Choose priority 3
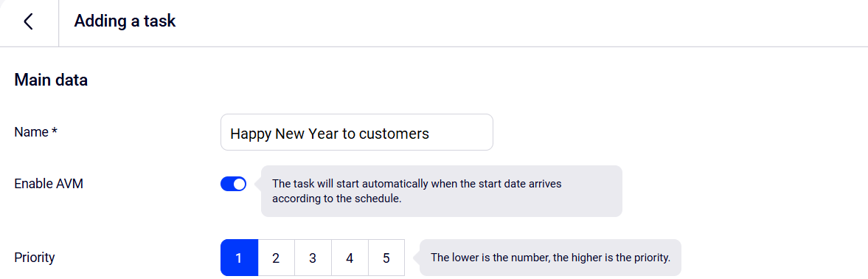The width and height of the screenshot is (868, 279). click(x=313, y=258)
